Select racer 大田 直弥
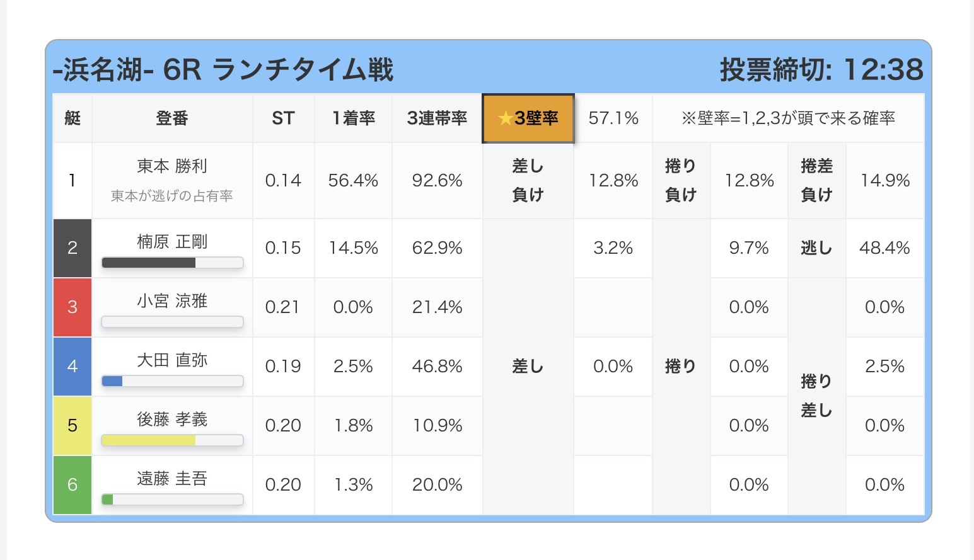This screenshot has height=560, width=974. (172, 360)
